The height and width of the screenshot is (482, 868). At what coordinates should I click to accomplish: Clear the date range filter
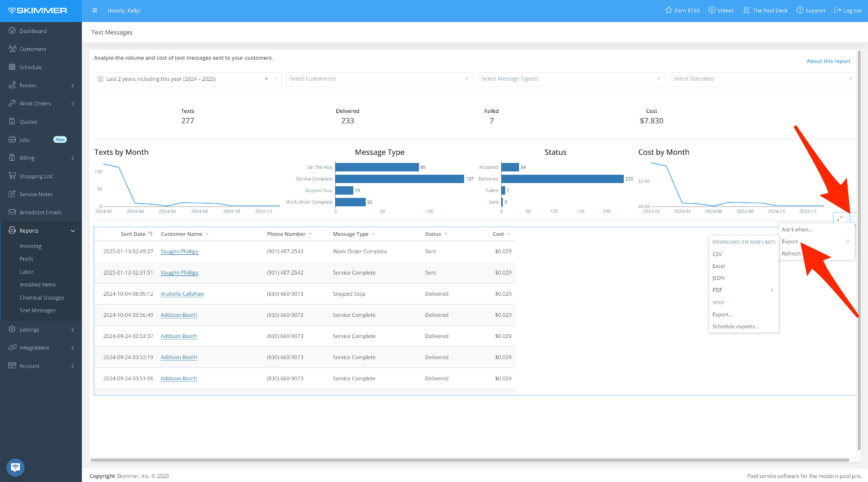click(x=266, y=78)
